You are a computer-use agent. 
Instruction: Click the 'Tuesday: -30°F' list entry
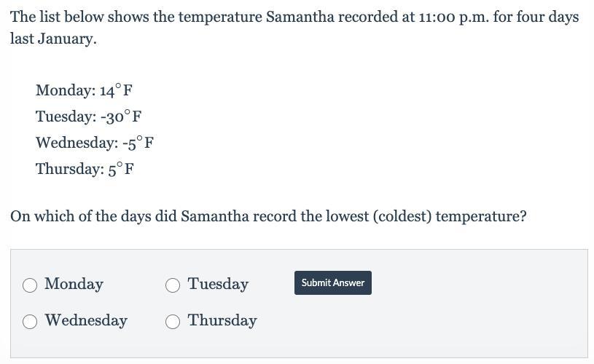[x=88, y=116]
